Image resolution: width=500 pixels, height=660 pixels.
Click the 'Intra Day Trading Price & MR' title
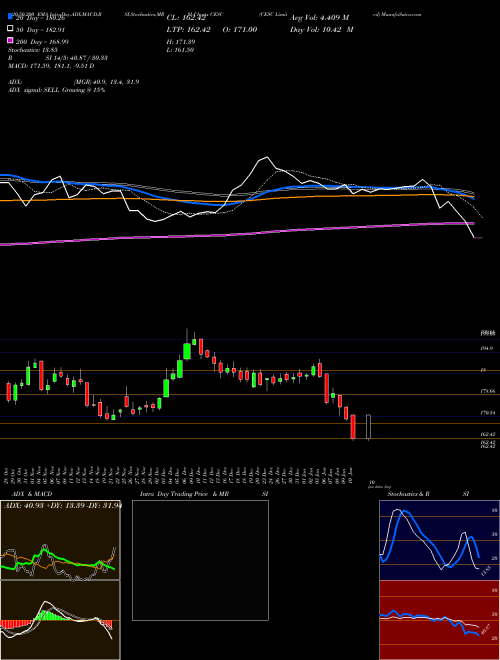[184, 494]
